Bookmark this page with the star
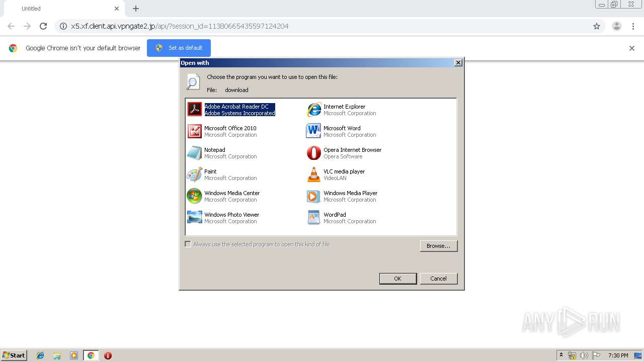 click(x=597, y=26)
